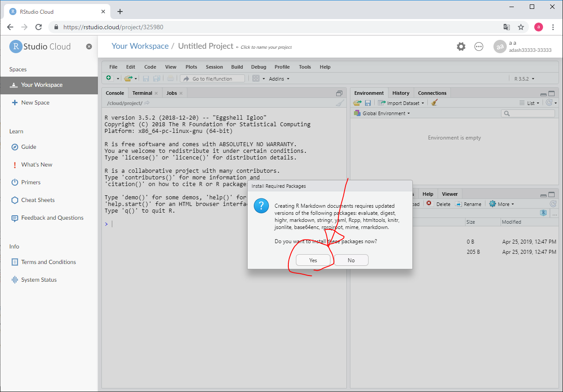Screen dimensions: 563x392
Task: Click the three-dots more options icon
Action: [479, 47]
